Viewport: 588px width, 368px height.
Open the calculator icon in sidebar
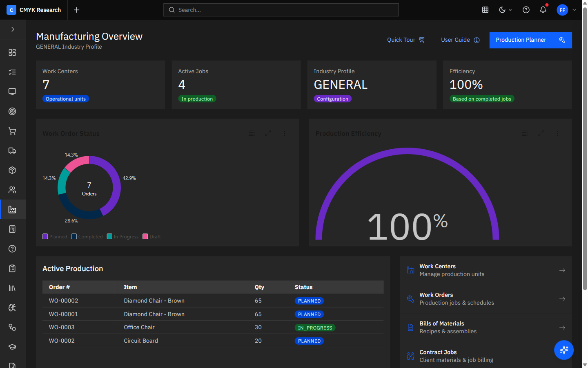pos(12,229)
